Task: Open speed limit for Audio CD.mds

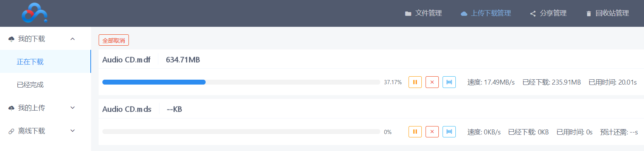Action: click(449, 132)
